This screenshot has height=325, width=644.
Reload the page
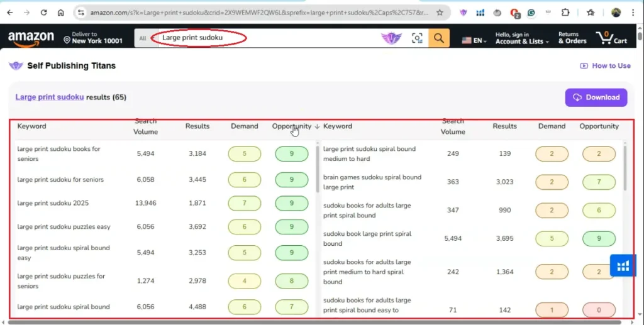pos(43,13)
